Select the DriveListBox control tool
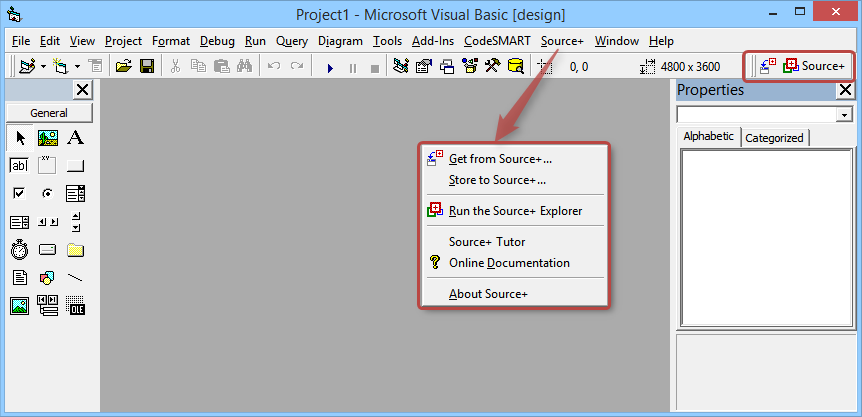This screenshot has width=862, height=417. tap(48, 250)
